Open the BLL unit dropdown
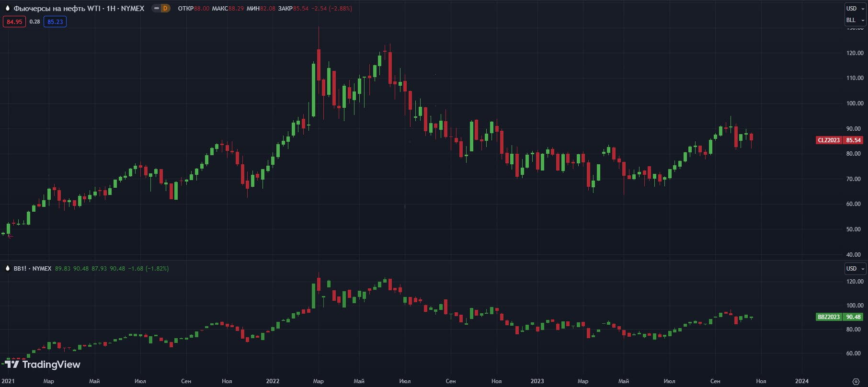The image size is (868, 387). pyautogui.click(x=855, y=20)
